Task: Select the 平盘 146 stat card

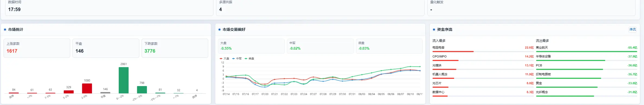Action: pos(106,48)
